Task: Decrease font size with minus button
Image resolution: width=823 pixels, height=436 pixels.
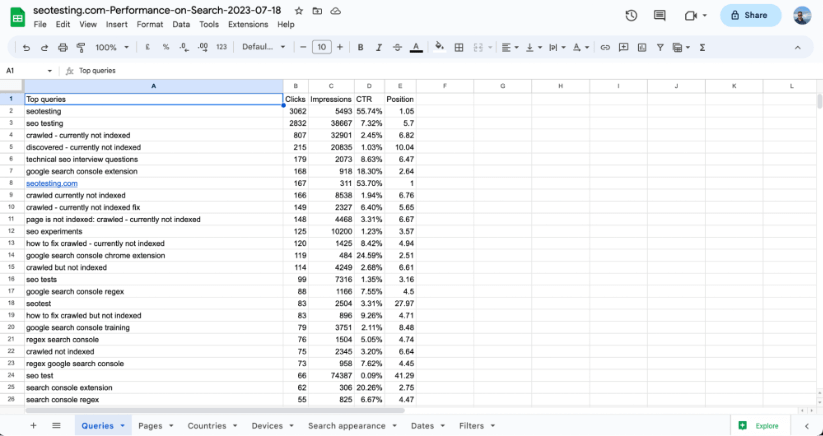Action: 303,47
